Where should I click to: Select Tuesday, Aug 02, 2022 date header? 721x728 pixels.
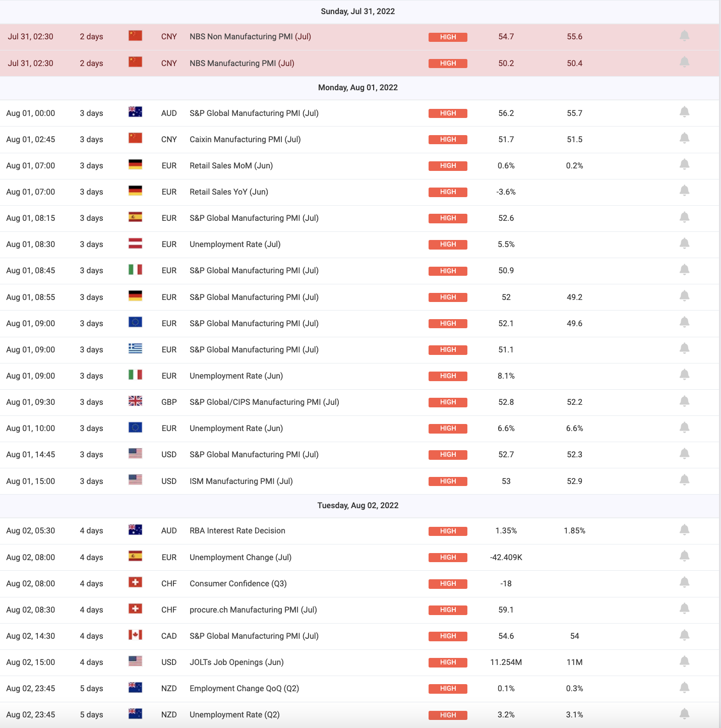358,506
